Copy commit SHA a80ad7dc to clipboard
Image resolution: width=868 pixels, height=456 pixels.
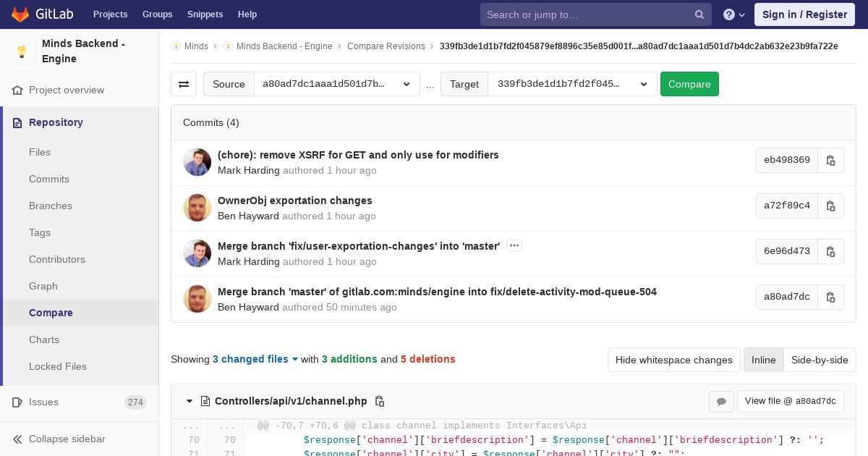[830, 297]
